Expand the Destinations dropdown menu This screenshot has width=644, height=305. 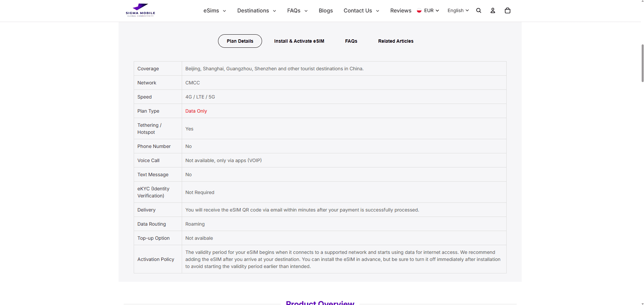257,11
